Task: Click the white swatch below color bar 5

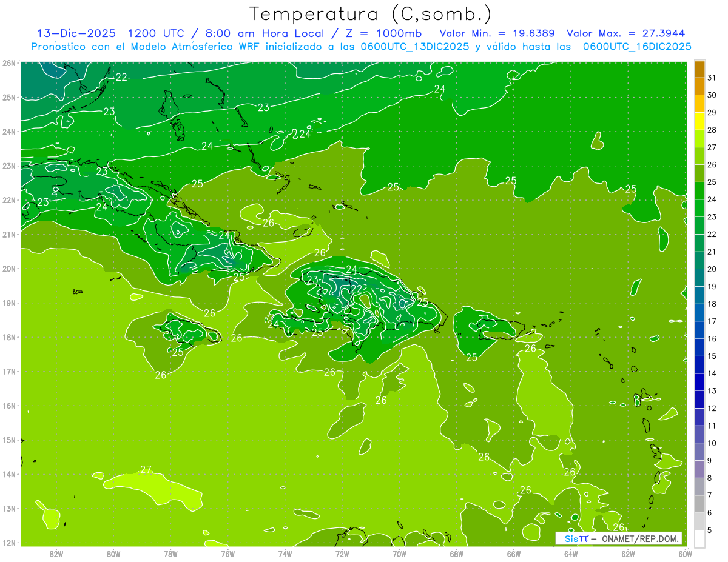Action: pos(699,538)
